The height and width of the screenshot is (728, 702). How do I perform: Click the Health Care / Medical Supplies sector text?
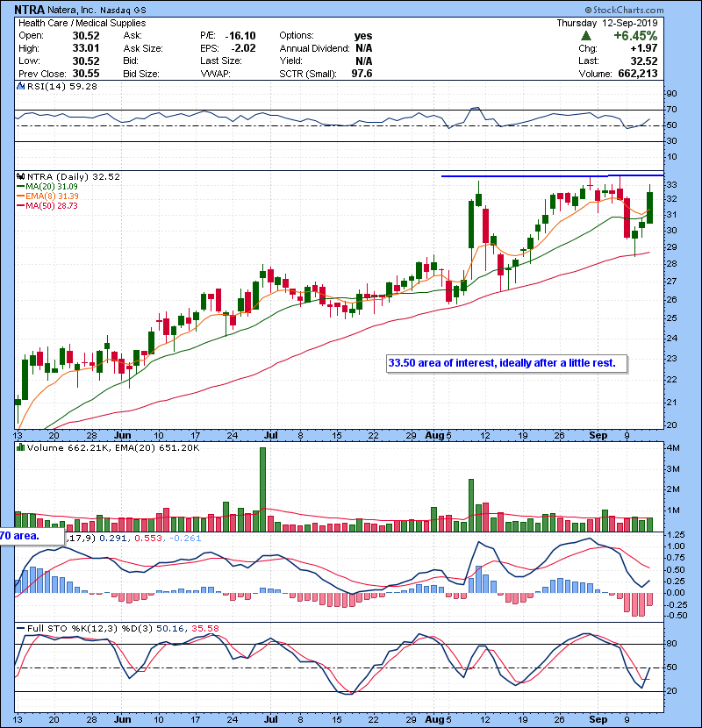tap(82, 23)
